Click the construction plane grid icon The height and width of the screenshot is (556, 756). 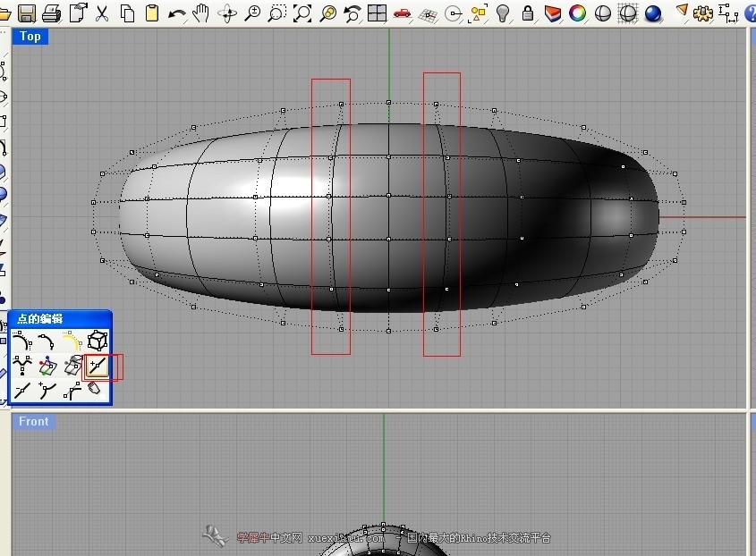pyautogui.click(x=428, y=15)
